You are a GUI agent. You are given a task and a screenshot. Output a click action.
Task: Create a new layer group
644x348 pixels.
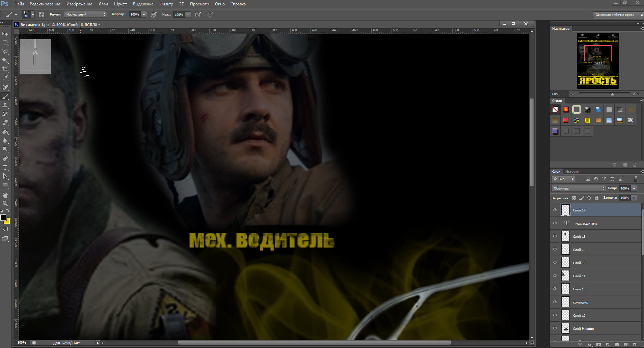click(x=617, y=345)
